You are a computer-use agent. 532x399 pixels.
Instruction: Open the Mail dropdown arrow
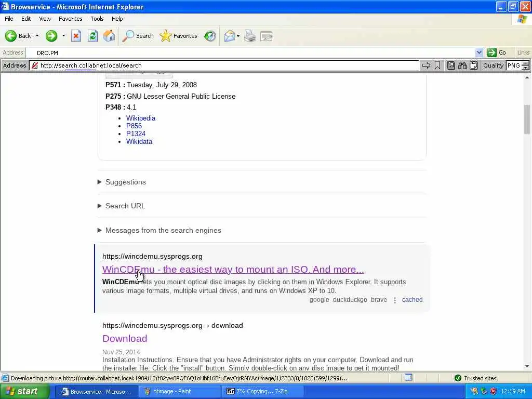tap(238, 36)
